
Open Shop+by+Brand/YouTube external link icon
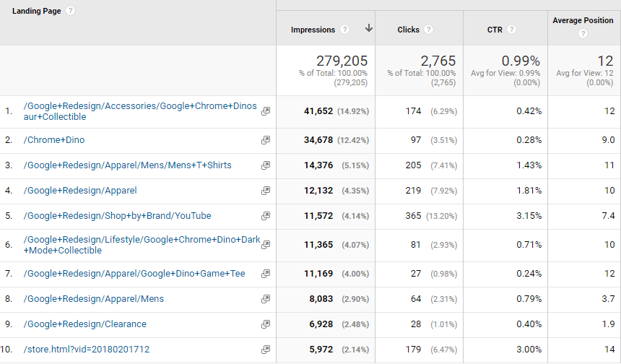coord(266,216)
